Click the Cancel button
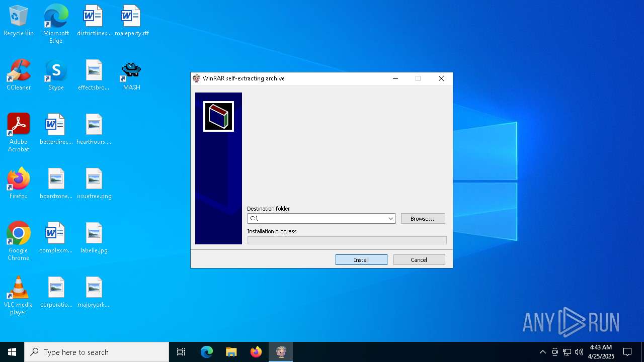Screen dimensions: 644x362 click(x=419, y=260)
